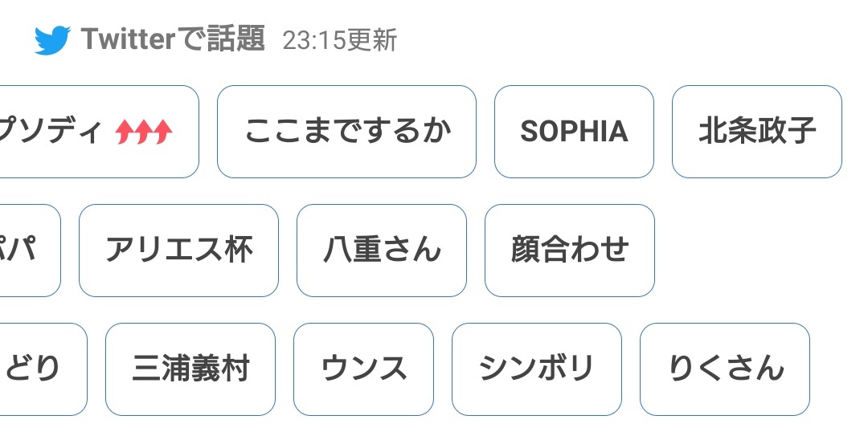Click the red rising trend arrows icon
The width and height of the screenshot is (868, 432).
click(144, 132)
